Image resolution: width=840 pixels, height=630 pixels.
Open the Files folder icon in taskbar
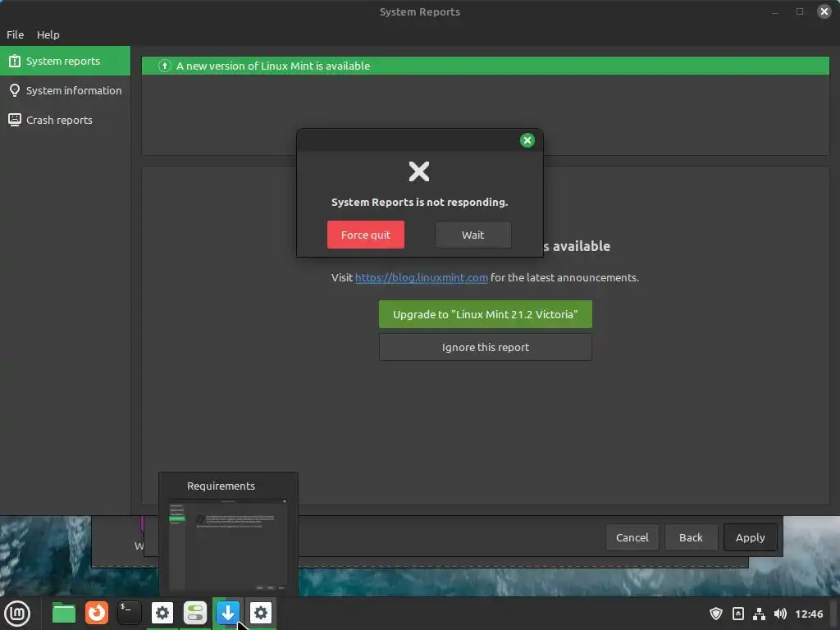click(x=64, y=614)
